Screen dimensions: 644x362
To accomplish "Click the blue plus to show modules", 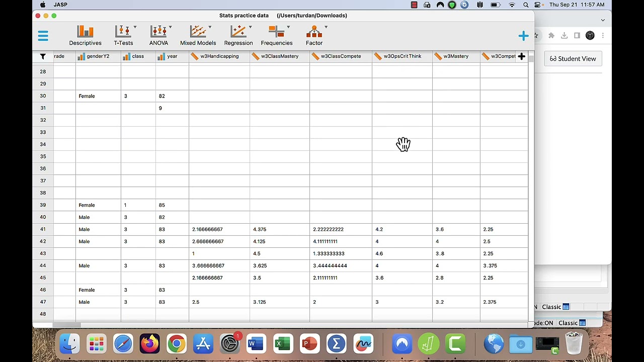I will point(523,36).
